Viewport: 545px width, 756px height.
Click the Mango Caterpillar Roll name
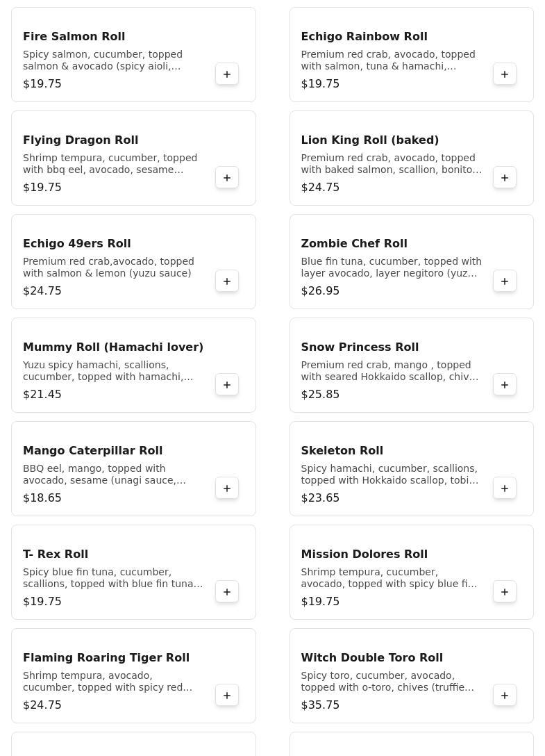92,450
